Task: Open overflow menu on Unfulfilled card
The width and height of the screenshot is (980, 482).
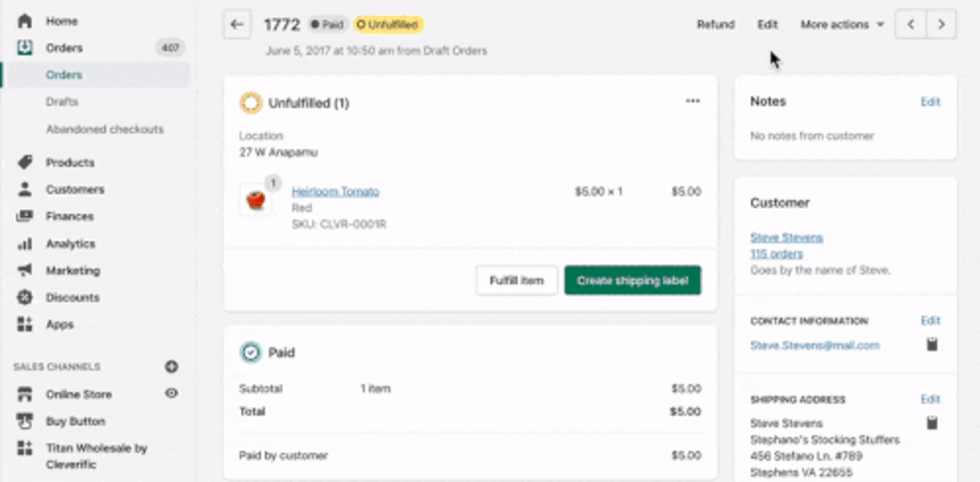Action: click(x=693, y=101)
